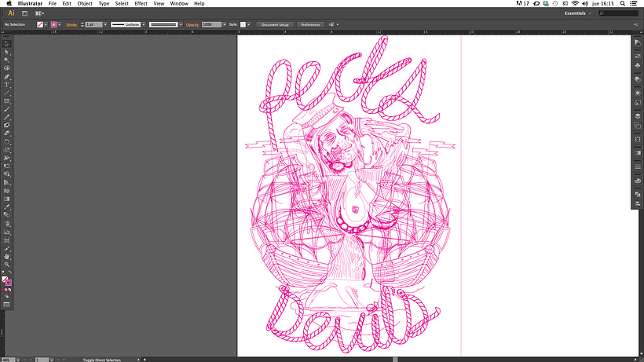
Task: Open the Opacity value dropdown
Action: coord(225,24)
